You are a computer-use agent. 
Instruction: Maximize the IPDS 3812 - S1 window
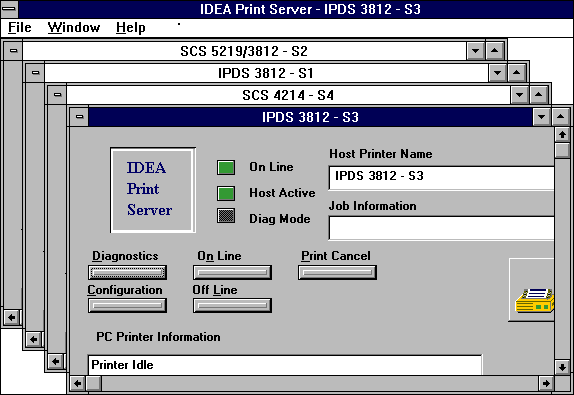pos(517,73)
